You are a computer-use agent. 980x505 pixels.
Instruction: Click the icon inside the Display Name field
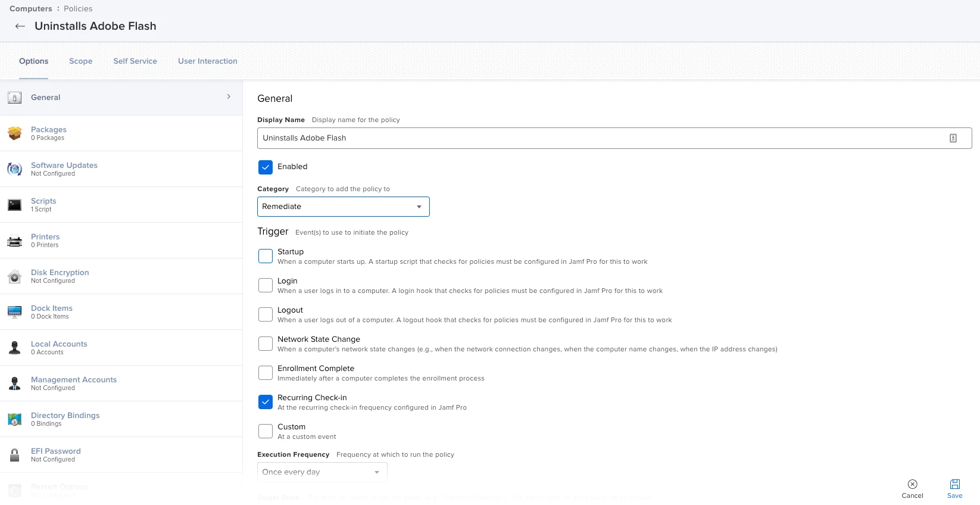coord(953,138)
